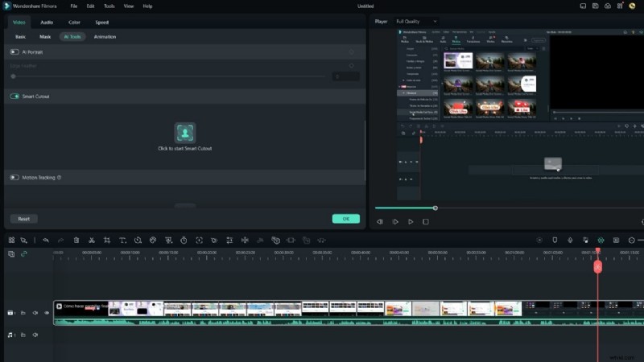Click the Motion Tracking help icon
The height and width of the screenshot is (362, 644).
click(x=59, y=178)
